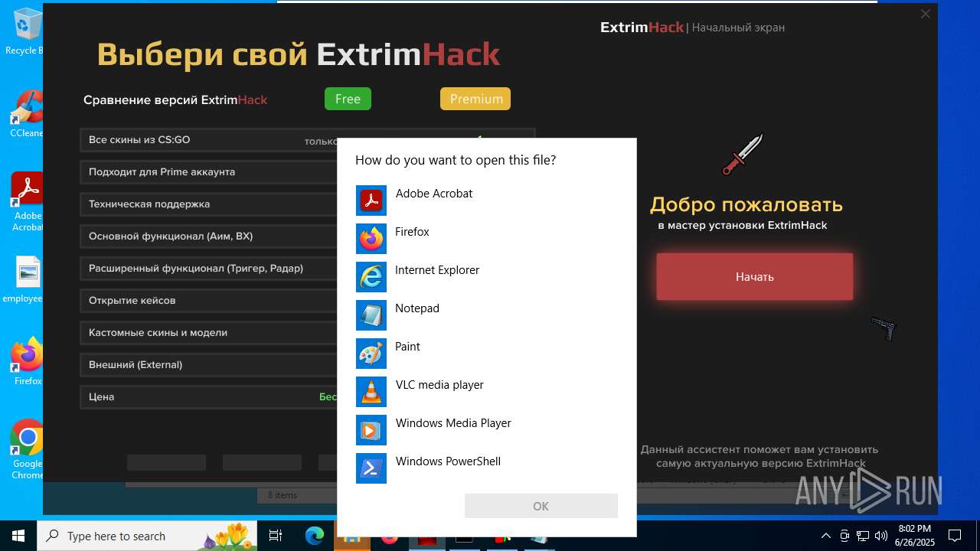Click the 'Техническая поддержка' row
Viewport: 980px width, 551px height.
tap(209, 204)
